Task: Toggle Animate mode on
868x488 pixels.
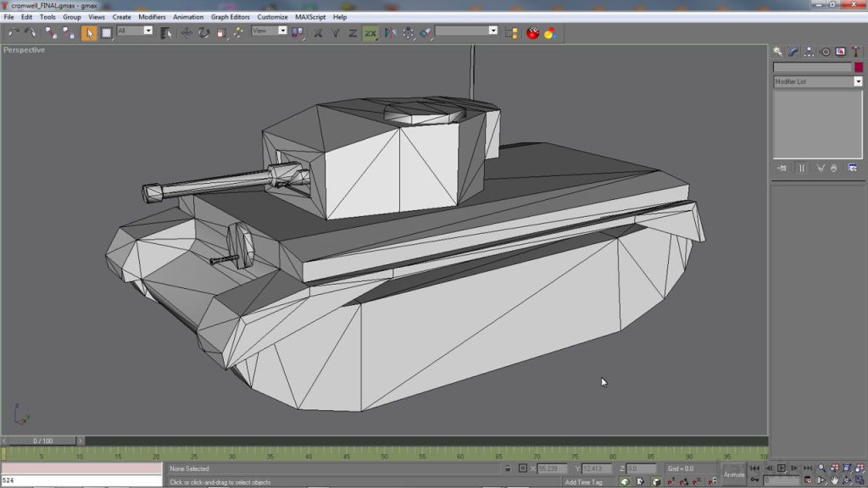Action: [734, 474]
